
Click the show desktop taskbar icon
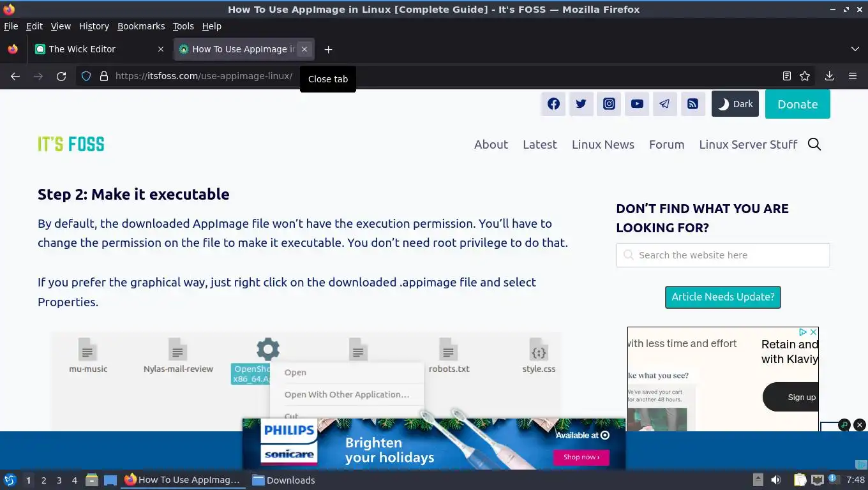pos(110,480)
